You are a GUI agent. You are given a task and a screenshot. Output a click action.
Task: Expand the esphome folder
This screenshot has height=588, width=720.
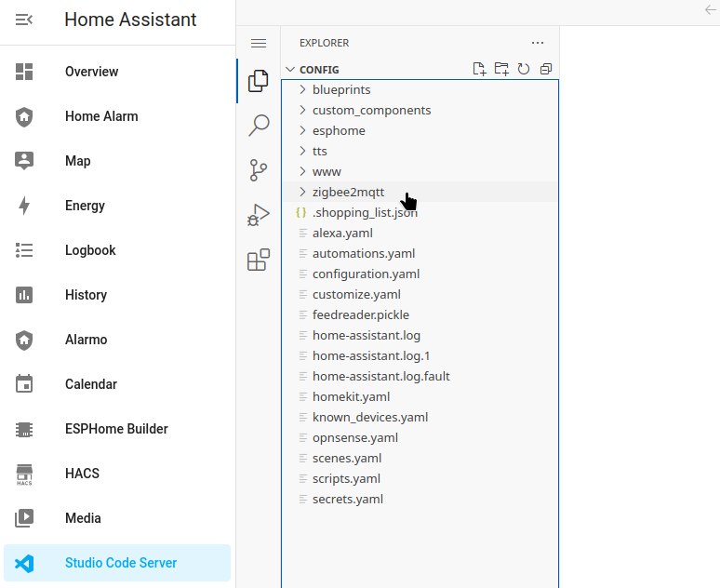coord(420,131)
